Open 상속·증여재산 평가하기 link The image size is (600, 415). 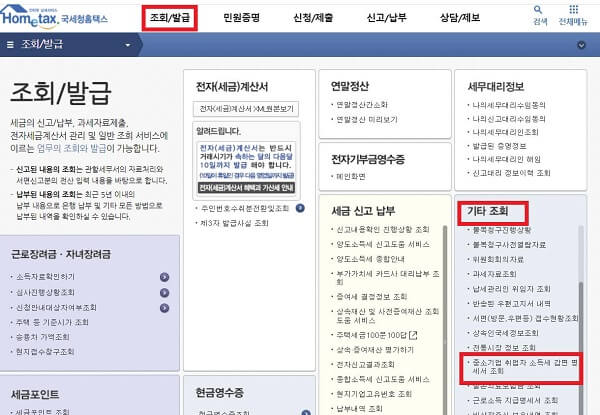(x=375, y=350)
